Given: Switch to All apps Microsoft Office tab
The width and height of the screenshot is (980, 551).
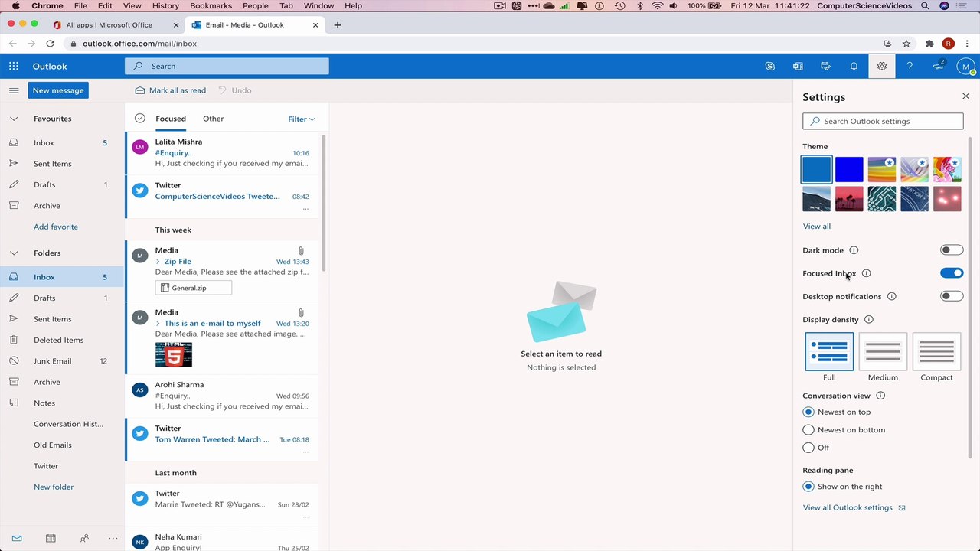Looking at the screenshot, I should [x=115, y=25].
